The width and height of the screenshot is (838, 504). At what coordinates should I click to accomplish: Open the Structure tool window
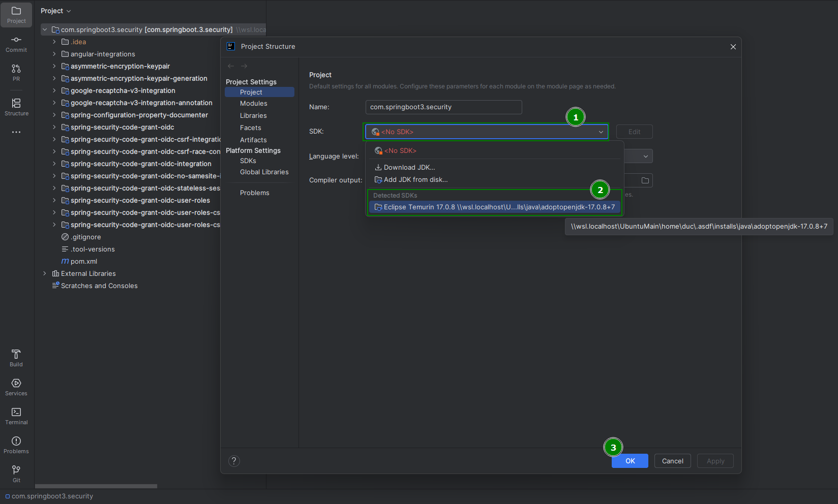tap(16, 107)
